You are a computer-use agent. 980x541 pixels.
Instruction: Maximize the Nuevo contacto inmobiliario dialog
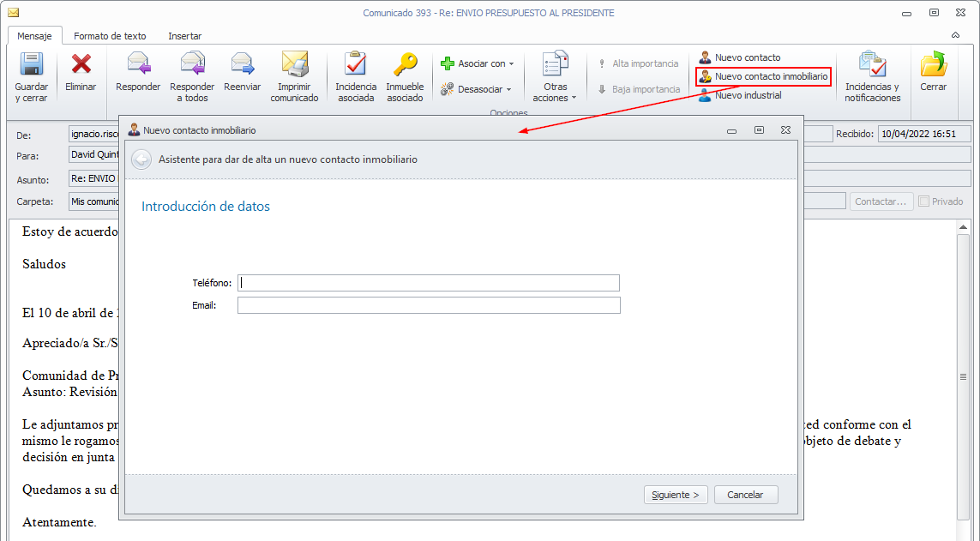click(x=759, y=130)
